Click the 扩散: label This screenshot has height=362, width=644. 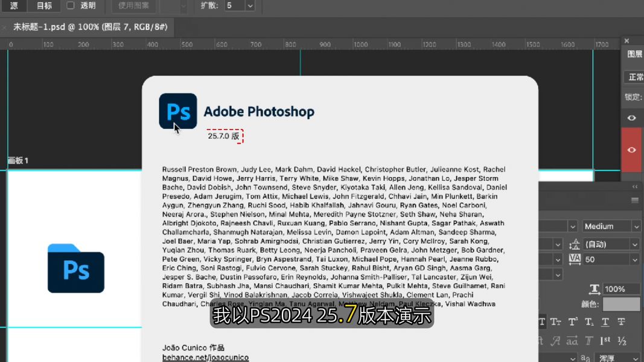tap(209, 6)
